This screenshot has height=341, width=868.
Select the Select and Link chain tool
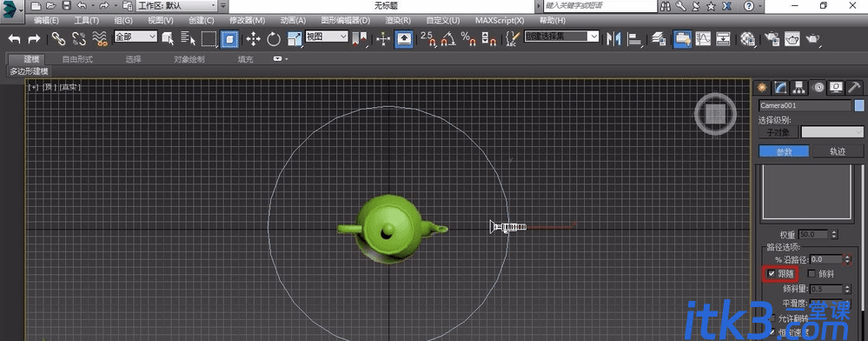(59, 38)
